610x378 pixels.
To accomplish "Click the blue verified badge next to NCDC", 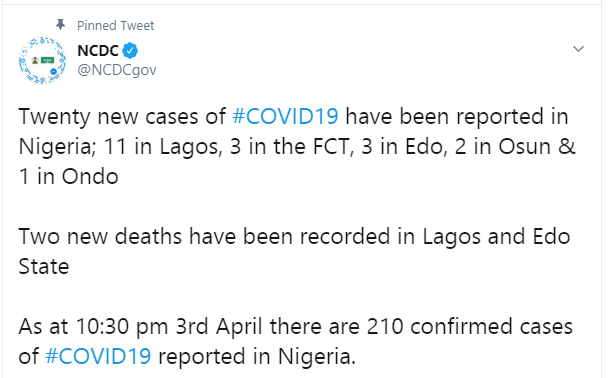I will (x=130, y=51).
